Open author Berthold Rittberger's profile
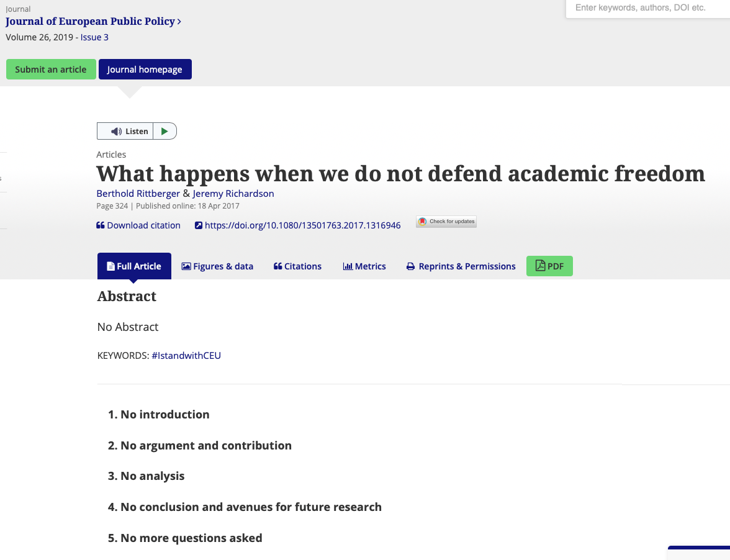 click(138, 194)
